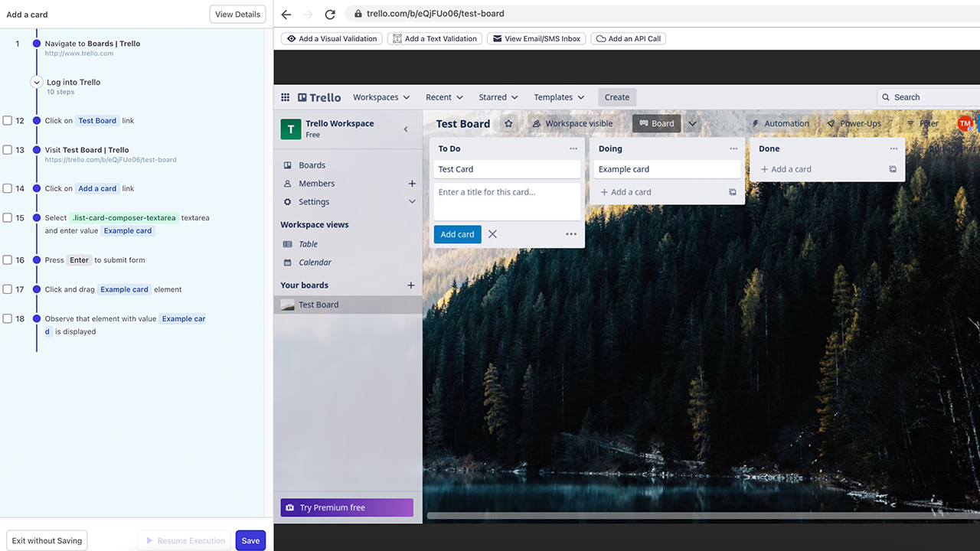
Task: Open the Doing list menu dots
Action: (733, 149)
